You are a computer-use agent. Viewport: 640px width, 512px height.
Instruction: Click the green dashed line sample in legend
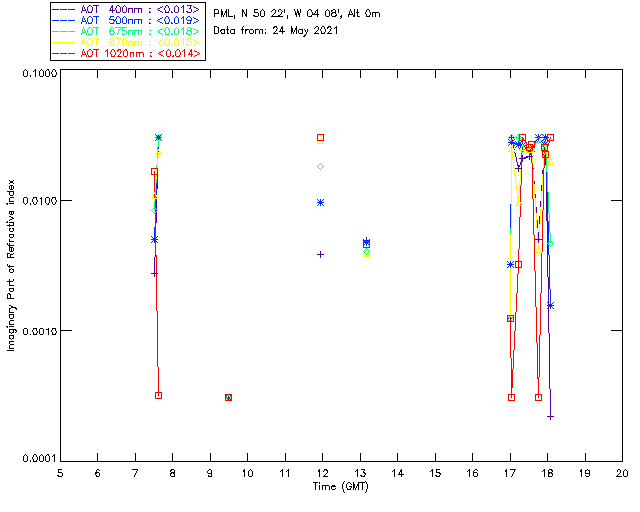pos(64,31)
